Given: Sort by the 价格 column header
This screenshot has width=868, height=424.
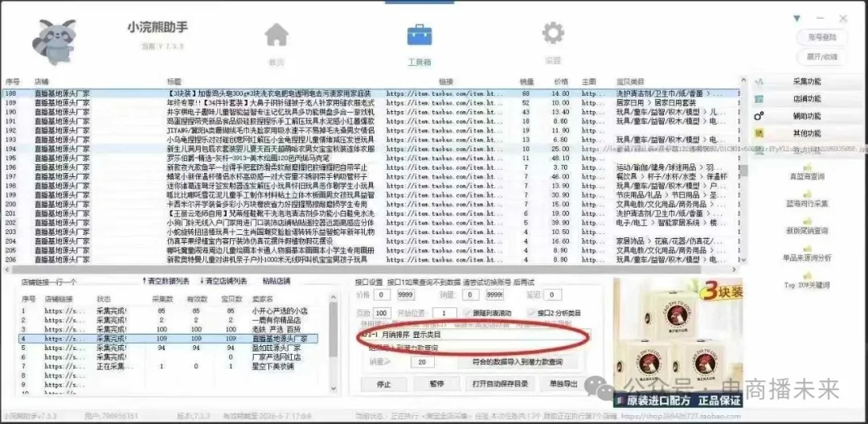Looking at the screenshot, I should coord(560,81).
